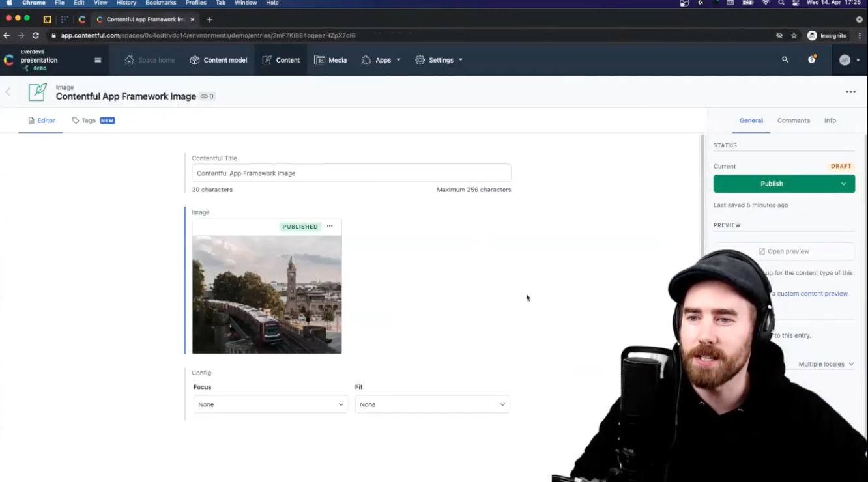The height and width of the screenshot is (482, 868).
Task: Click the browser back arrow
Action: [x=7, y=36]
